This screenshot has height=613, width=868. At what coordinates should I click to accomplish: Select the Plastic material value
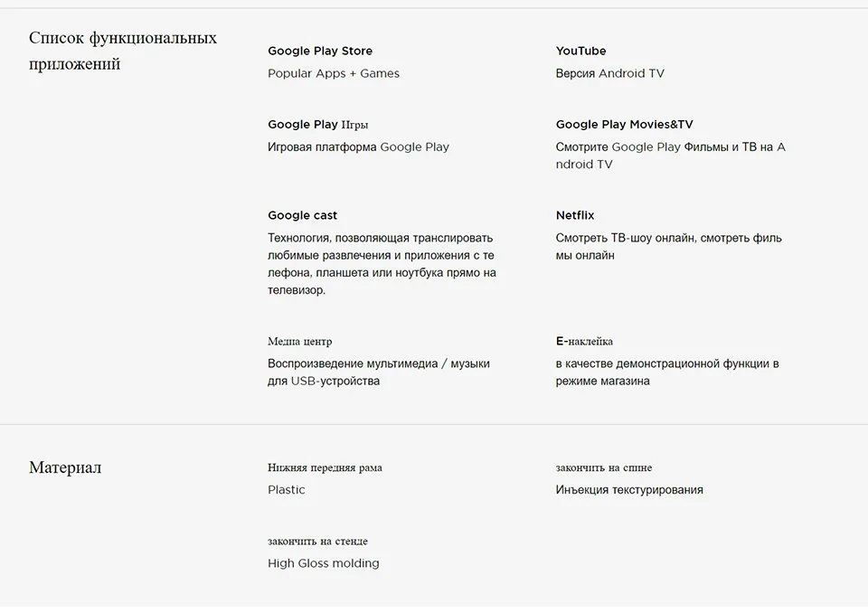287,490
